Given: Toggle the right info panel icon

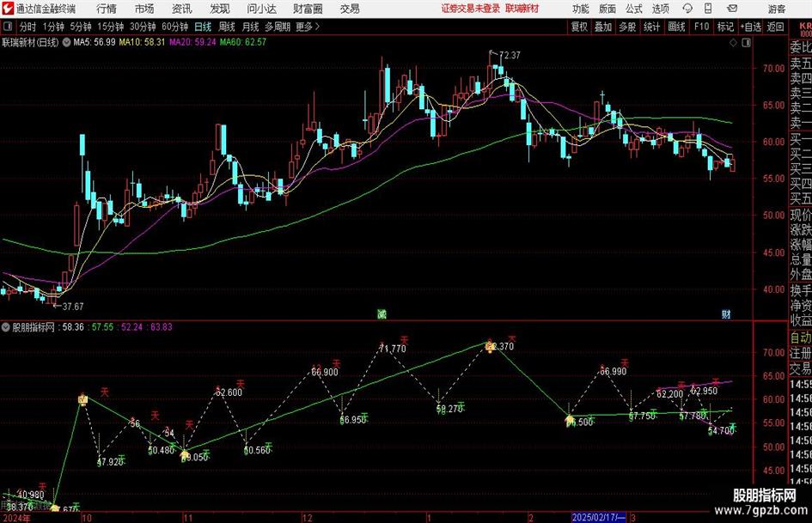Looking at the screenshot, I should [x=746, y=43].
